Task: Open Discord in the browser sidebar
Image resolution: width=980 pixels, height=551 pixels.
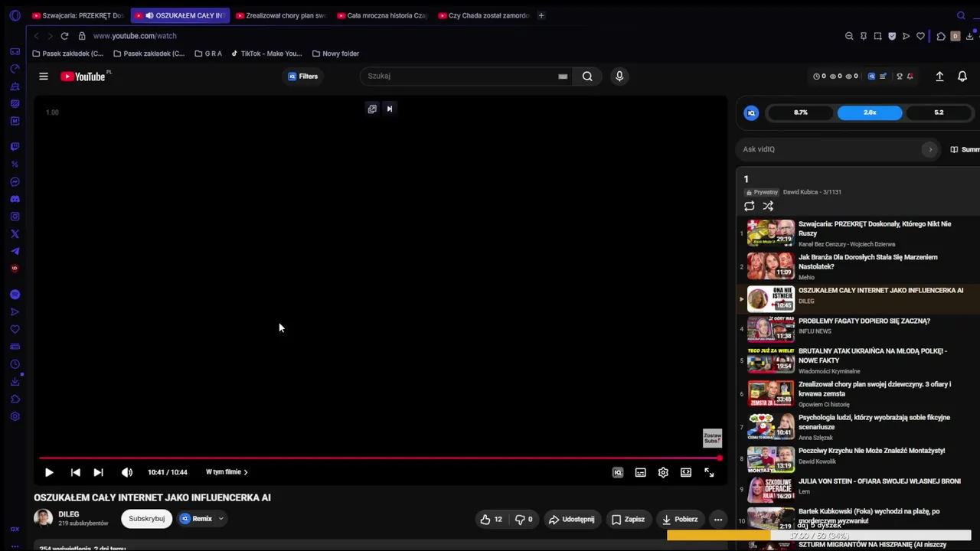Action: 15,199
